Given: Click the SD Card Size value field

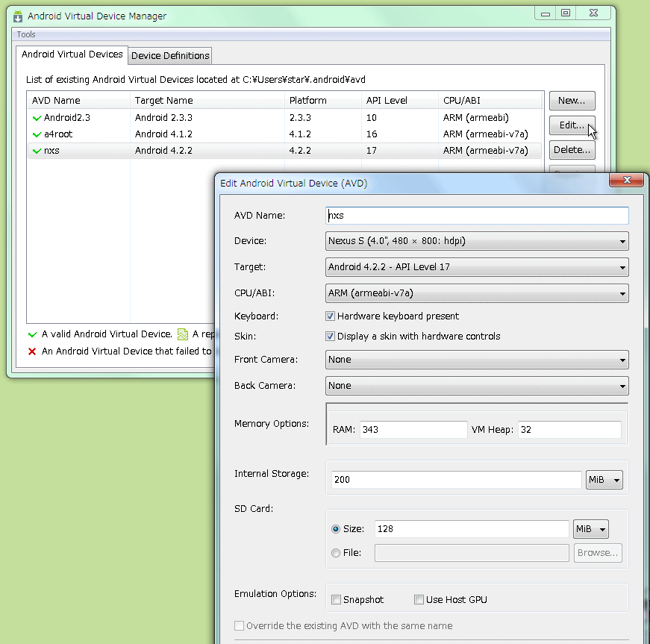Looking at the screenshot, I should coord(472,529).
